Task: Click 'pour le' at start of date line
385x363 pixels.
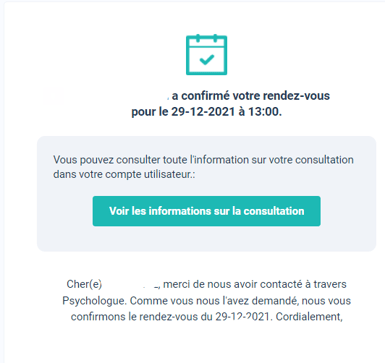Action: [x=150, y=112]
